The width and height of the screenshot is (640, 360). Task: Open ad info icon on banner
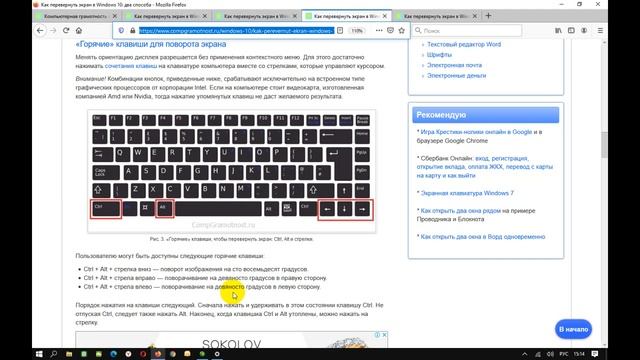pyautogui.click(x=378, y=335)
